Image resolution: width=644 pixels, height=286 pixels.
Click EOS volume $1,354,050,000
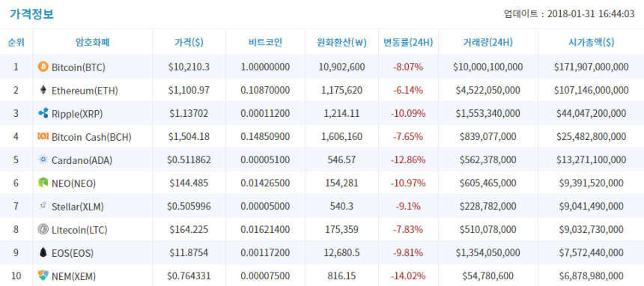point(488,253)
